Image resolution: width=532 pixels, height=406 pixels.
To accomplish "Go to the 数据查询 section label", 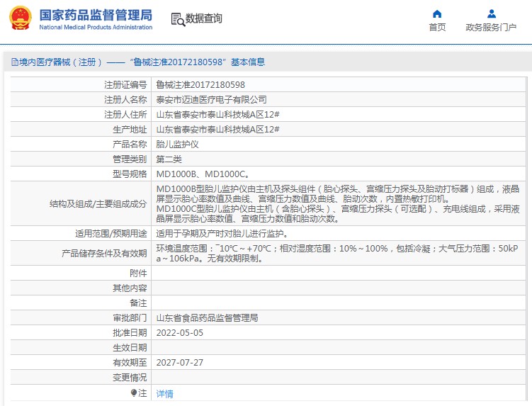I will 204,19.
